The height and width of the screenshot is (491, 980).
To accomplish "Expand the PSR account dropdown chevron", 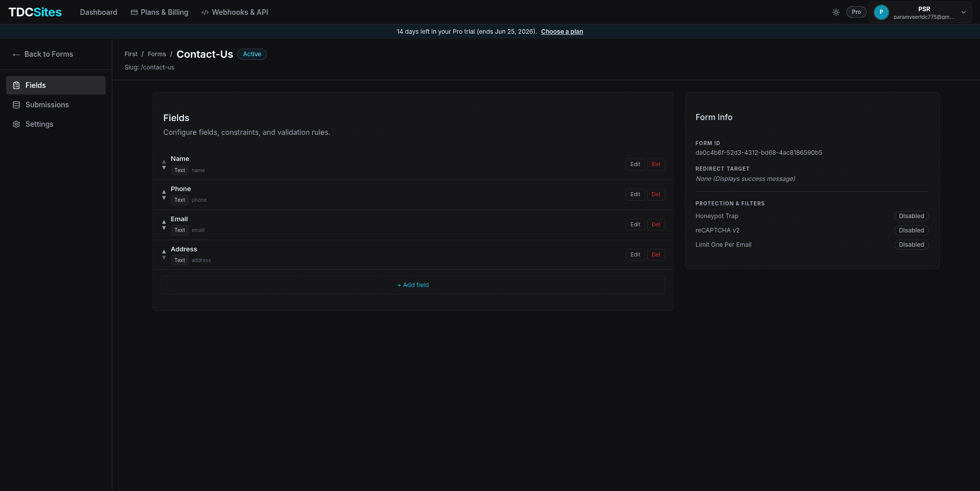I will [964, 12].
